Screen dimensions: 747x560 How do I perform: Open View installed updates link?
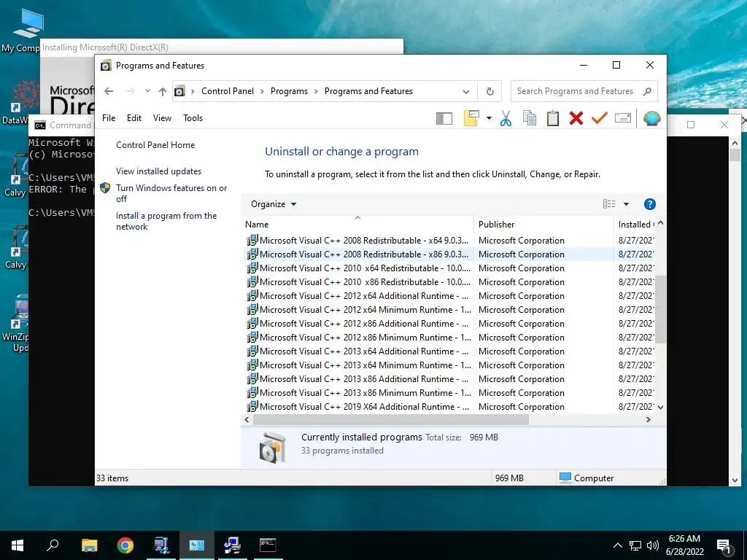pyautogui.click(x=158, y=171)
